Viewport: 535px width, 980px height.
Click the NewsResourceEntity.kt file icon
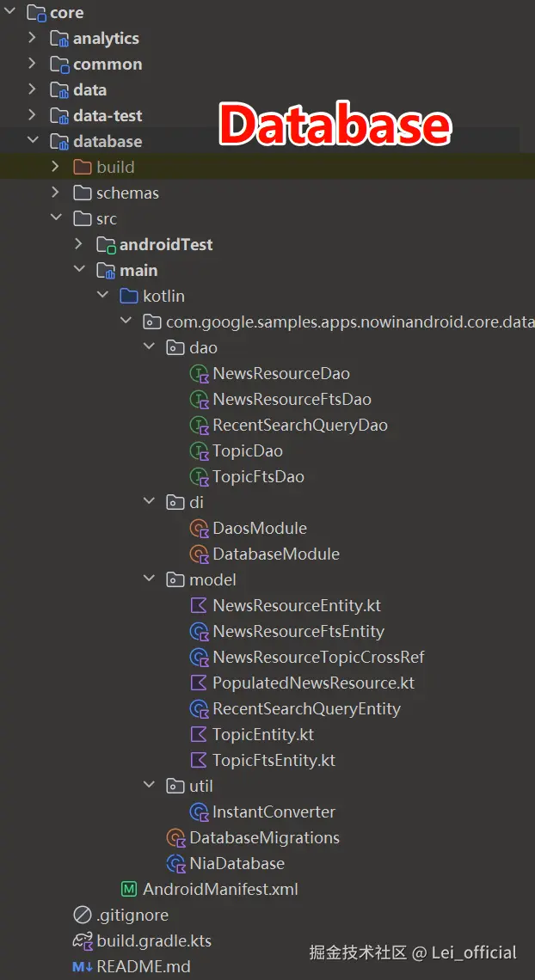tap(200, 606)
